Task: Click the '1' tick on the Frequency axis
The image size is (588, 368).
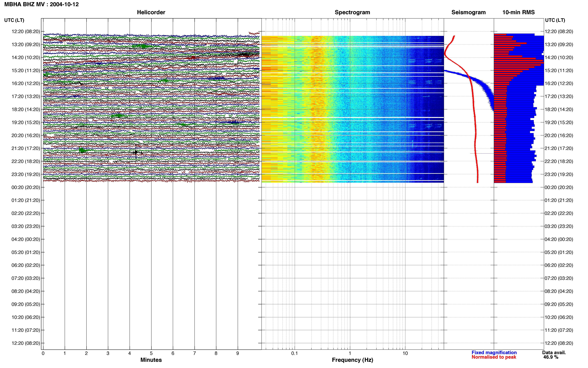Action: [350, 353]
